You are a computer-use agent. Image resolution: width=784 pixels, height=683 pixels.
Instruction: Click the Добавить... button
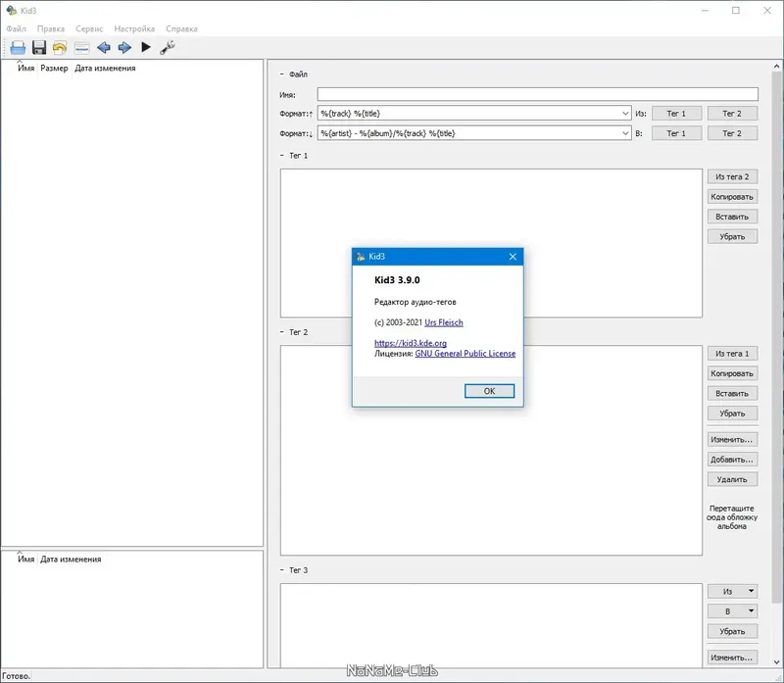point(732,460)
